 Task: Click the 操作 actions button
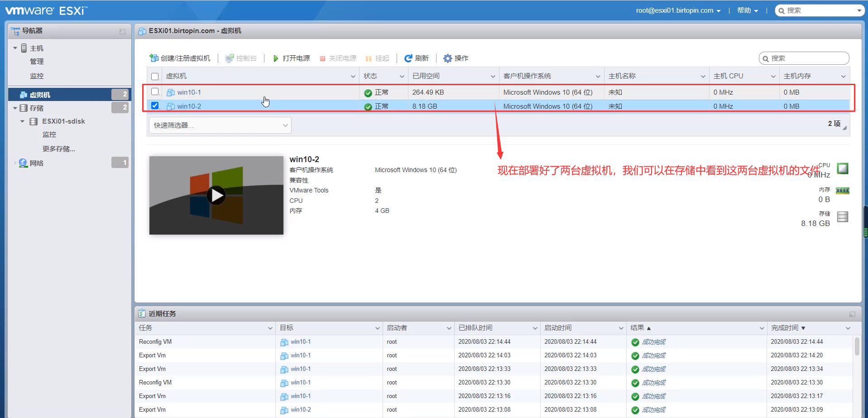point(456,58)
